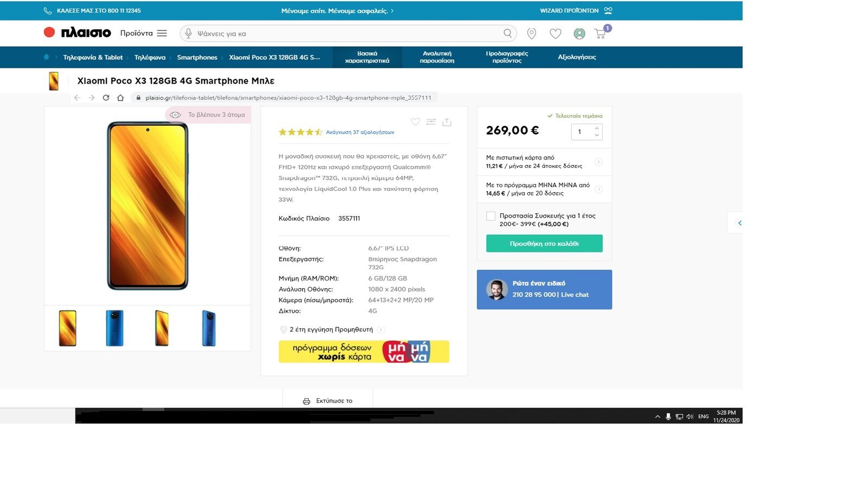868x489 pixels.
Task: Show ΜΗΝΑ ΜΗΝΑ program info icon
Action: click(598, 189)
